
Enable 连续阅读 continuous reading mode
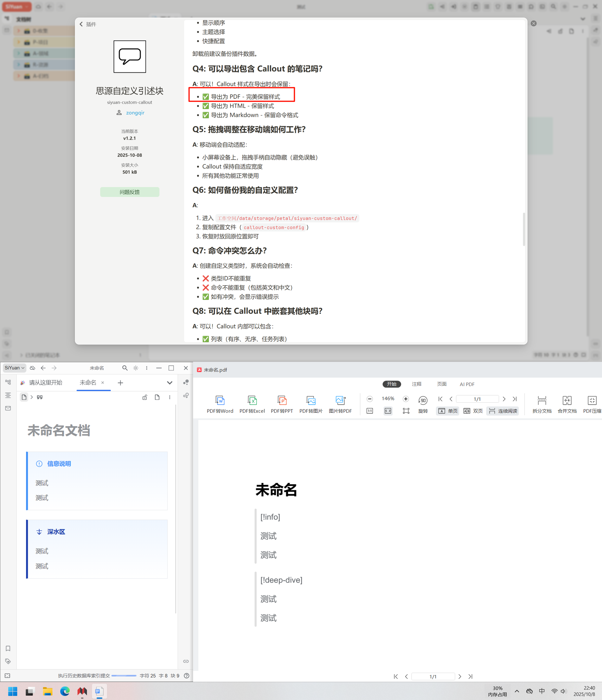pos(503,411)
